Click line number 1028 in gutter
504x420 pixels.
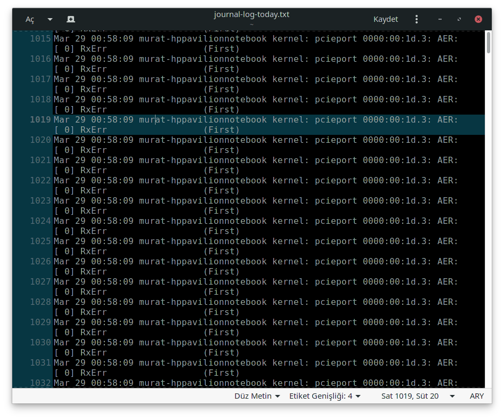click(x=40, y=302)
